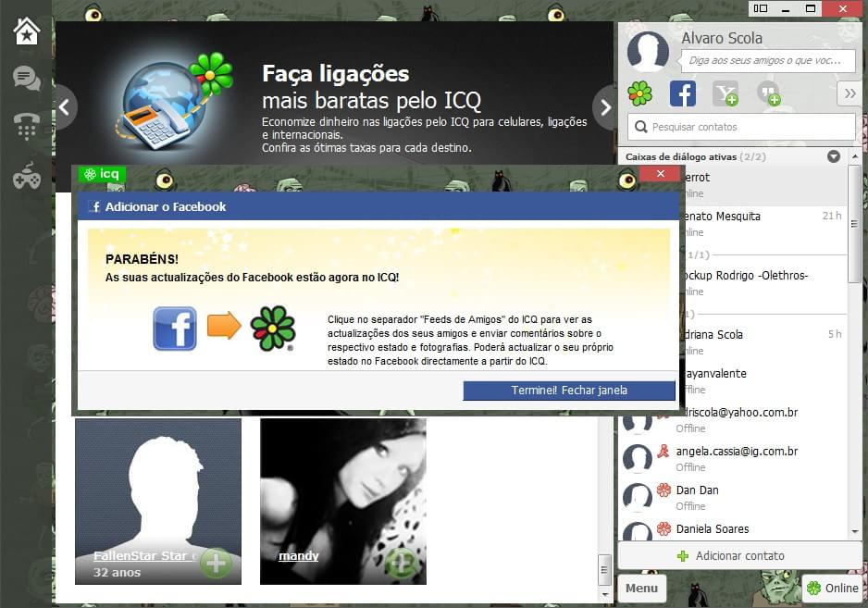The width and height of the screenshot is (868, 608).
Task: Open the Online status dropdown
Action: (x=832, y=588)
